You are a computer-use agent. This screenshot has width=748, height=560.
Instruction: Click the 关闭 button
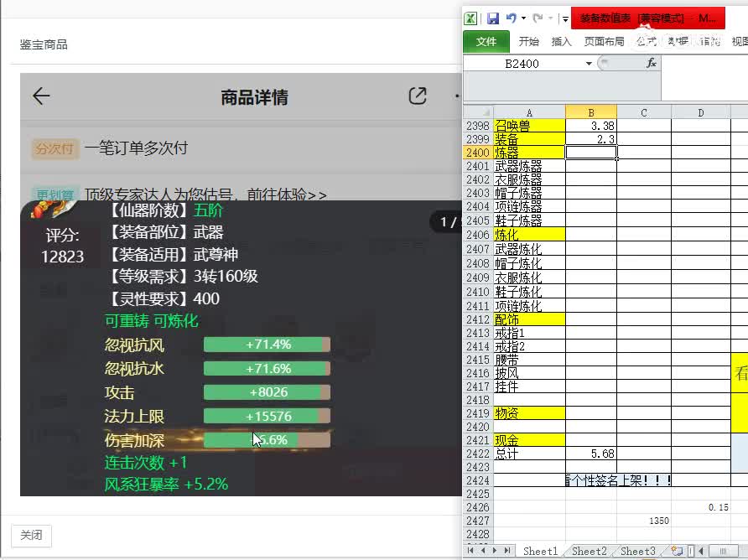click(30, 536)
